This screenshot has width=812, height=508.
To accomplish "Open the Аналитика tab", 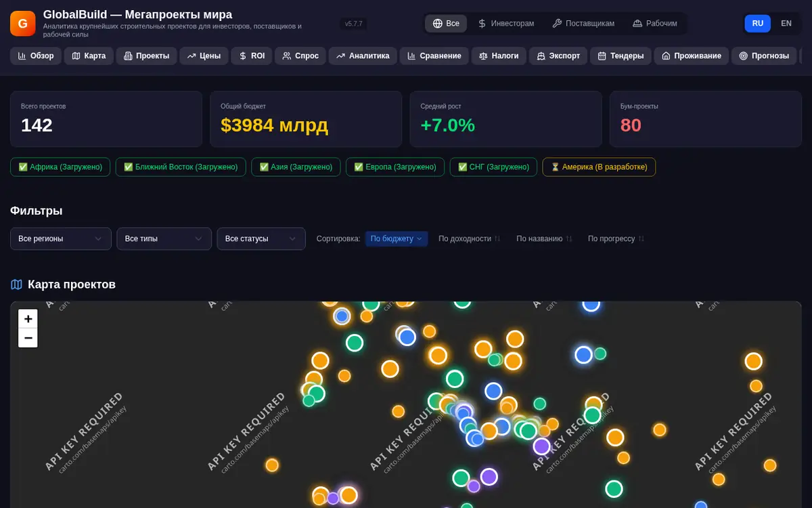I will pos(363,56).
